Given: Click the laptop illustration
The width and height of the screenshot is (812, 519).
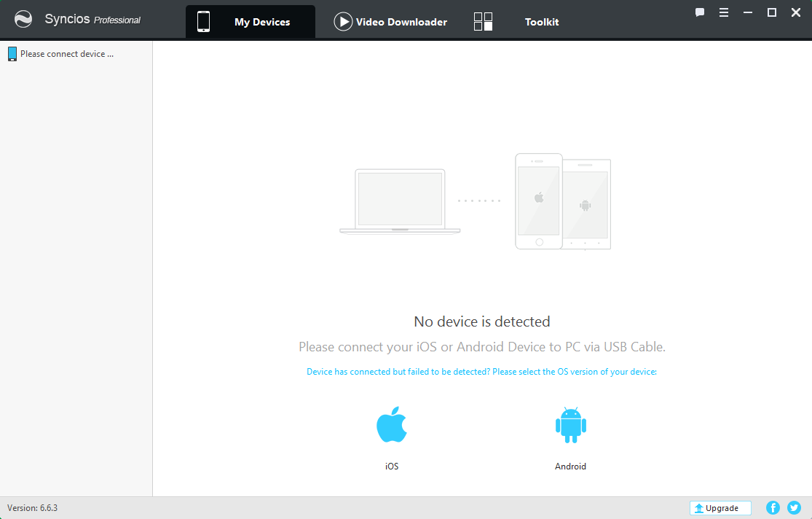Looking at the screenshot, I should tap(400, 201).
